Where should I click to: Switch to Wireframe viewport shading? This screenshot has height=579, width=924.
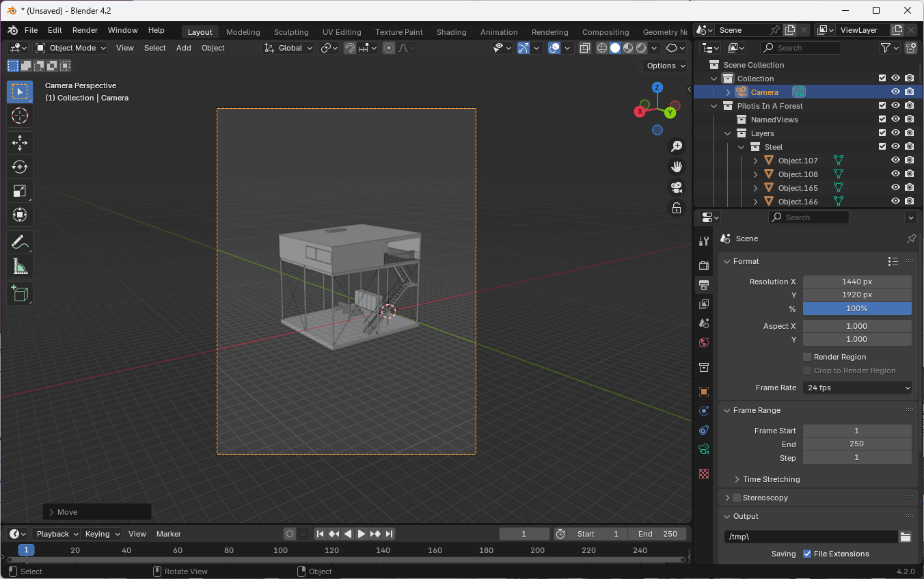pos(602,48)
